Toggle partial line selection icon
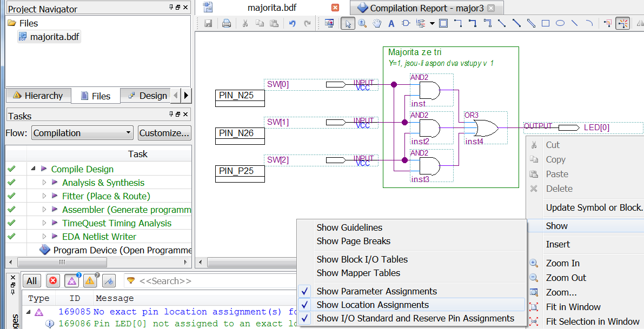The image size is (644, 329). 609,23
